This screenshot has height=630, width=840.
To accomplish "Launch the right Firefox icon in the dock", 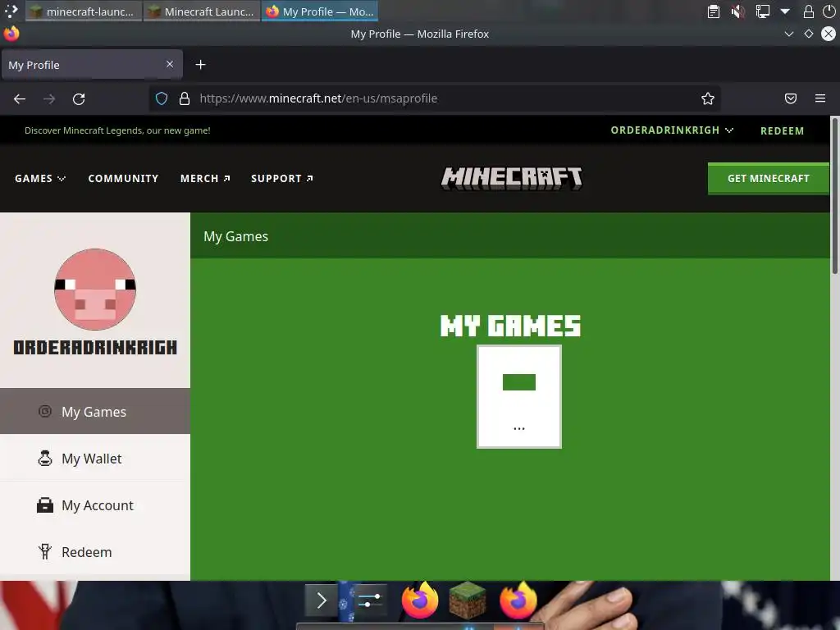I will [x=518, y=600].
